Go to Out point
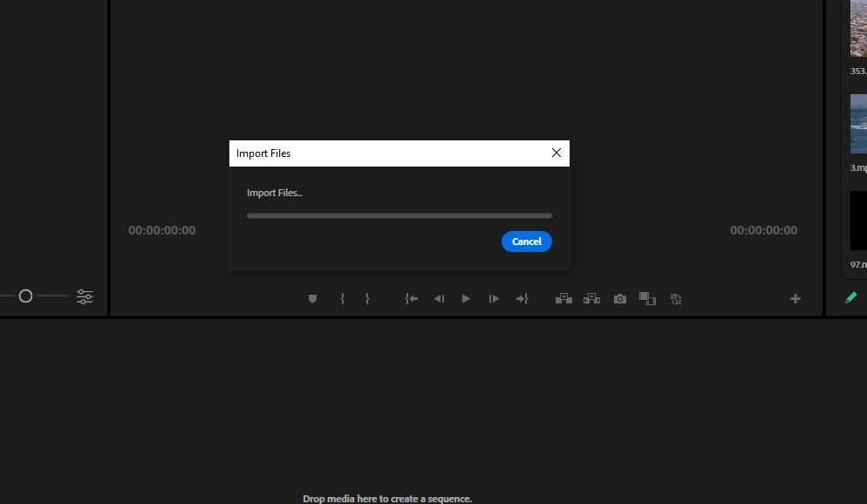 [522, 299]
